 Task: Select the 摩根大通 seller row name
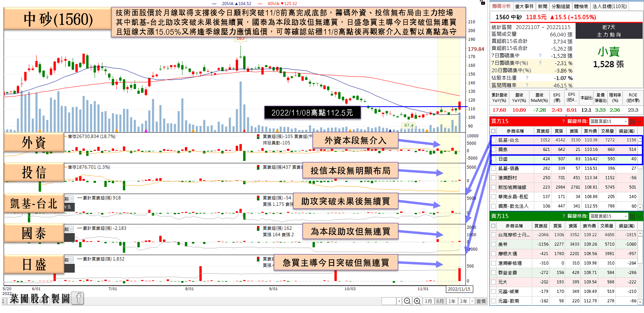click(x=508, y=254)
